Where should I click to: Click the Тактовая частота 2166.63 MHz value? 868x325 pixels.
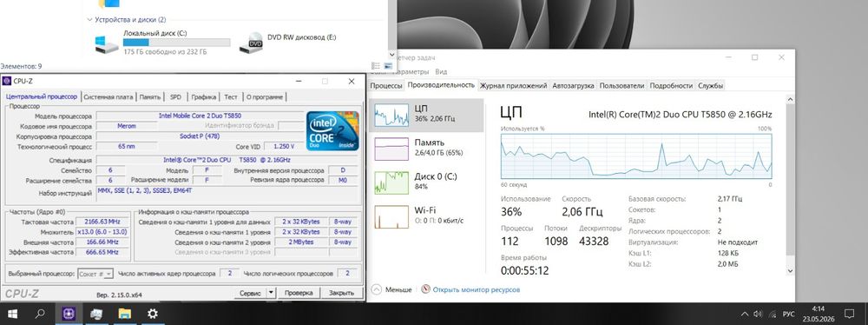(102, 222)
